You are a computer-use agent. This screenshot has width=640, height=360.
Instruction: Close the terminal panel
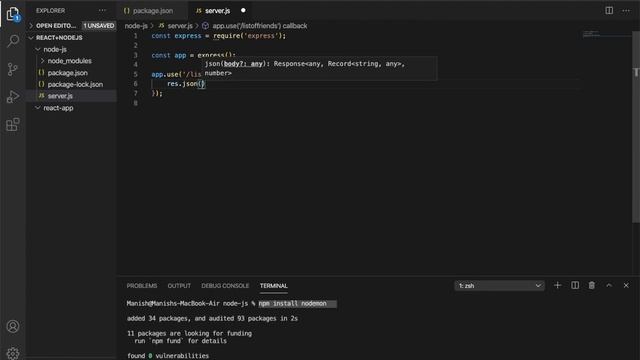(626, 285)
